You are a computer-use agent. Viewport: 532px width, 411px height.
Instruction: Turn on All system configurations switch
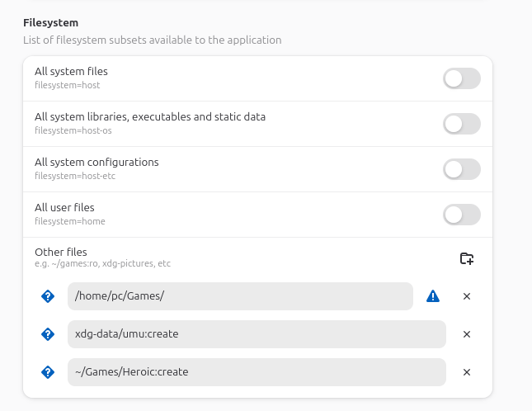461,169
